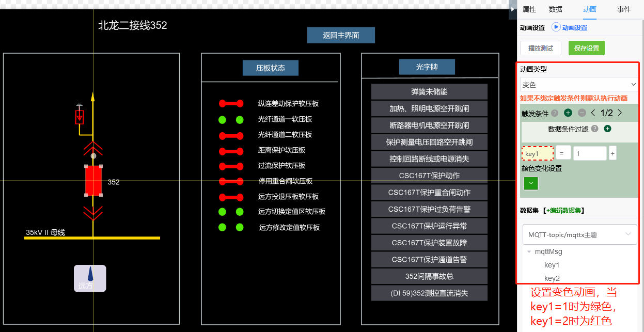644x332 pixels.
Task: Add a trigger condition via green plus icon
Action: pyautogui.click(x=568, y=112)
